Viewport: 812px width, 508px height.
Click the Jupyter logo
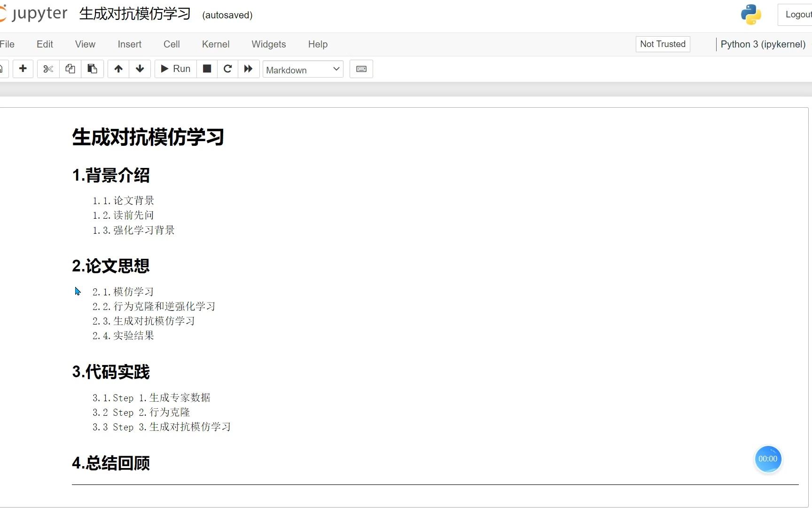pos(34,14)
